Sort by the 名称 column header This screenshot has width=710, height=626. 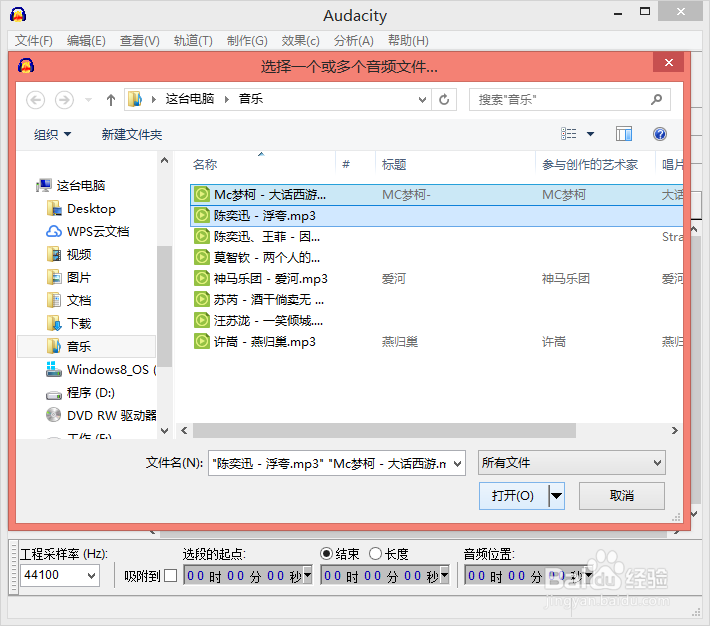point(205,164)
